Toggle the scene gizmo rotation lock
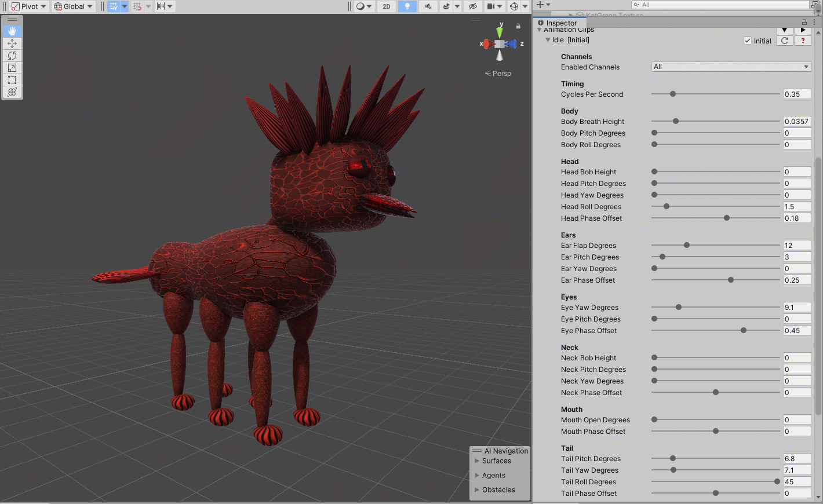Screen dimensions: 823x504 (x=518, y=26)
